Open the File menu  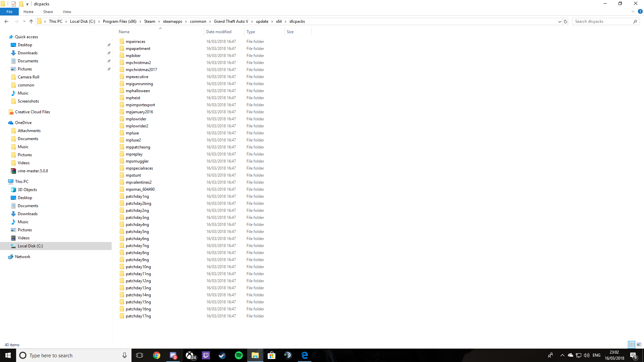[9, 12]
